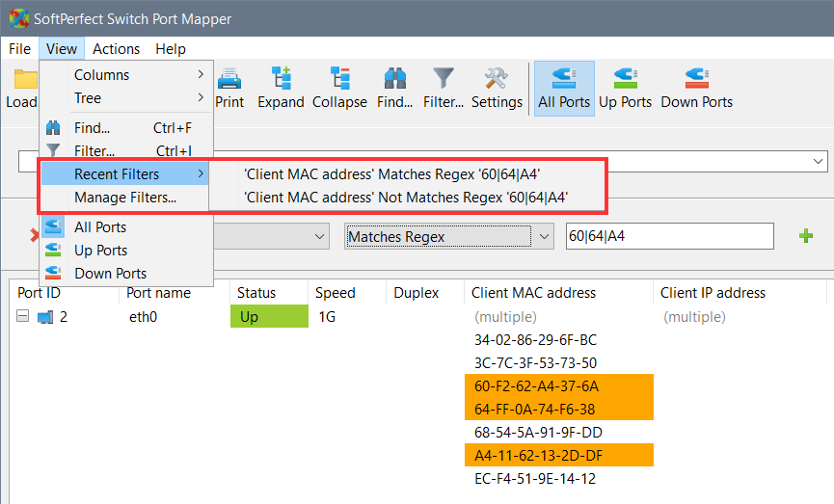
Task: Select highlighted MAC 60-F2-62-A4-37-6A
Action: click(559, 386)
